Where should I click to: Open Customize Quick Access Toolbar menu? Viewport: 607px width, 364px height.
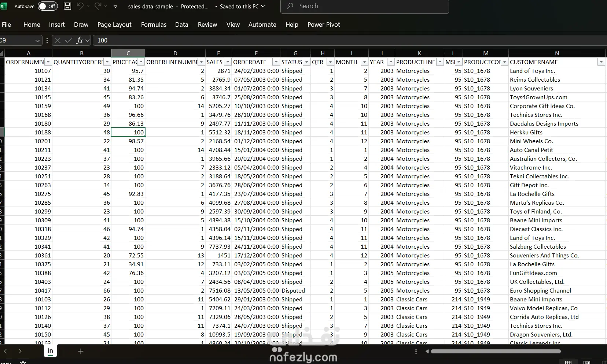pyautogui.click(x=115, y=6)
